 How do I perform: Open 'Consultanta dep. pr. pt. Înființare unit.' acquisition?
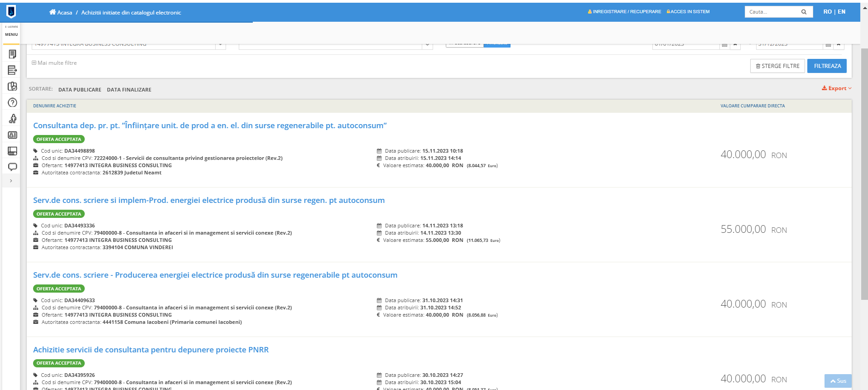210,125
